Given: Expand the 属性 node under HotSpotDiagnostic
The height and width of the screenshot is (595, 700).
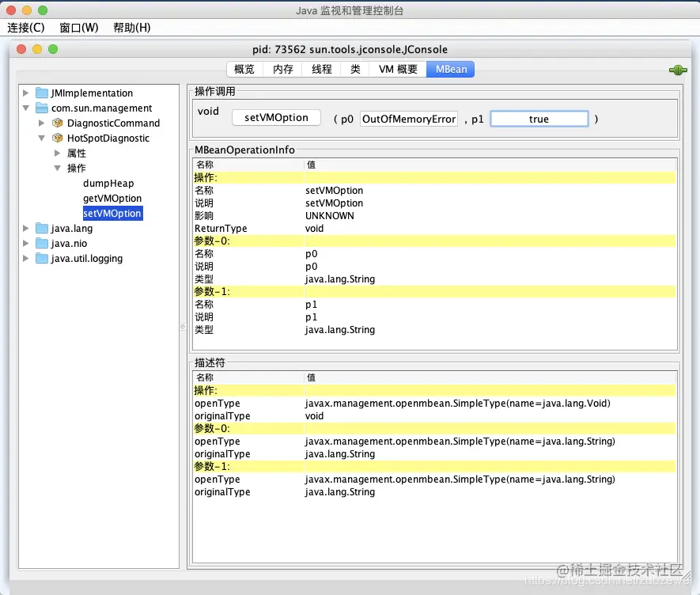Looking at the screenshot, I should (x=58, y=153).
